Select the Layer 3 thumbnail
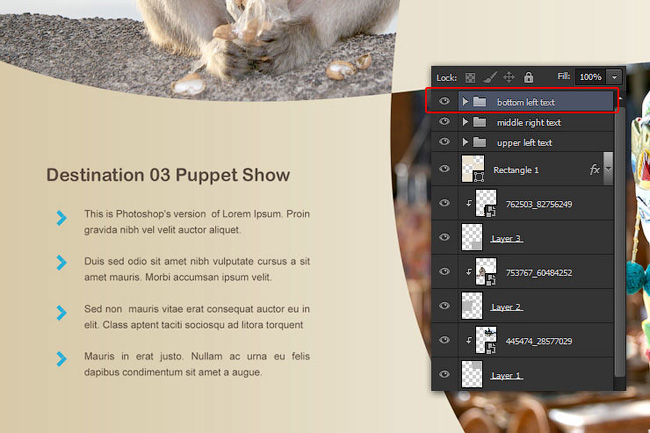The width and height of the screenshot is (650, 433). pyautogui.click(x=472, y=237)
